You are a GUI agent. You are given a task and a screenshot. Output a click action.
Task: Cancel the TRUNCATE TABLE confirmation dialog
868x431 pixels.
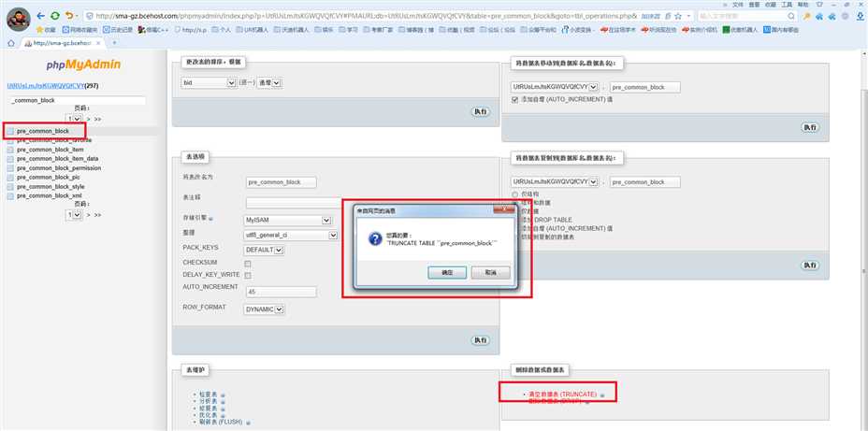490,273
